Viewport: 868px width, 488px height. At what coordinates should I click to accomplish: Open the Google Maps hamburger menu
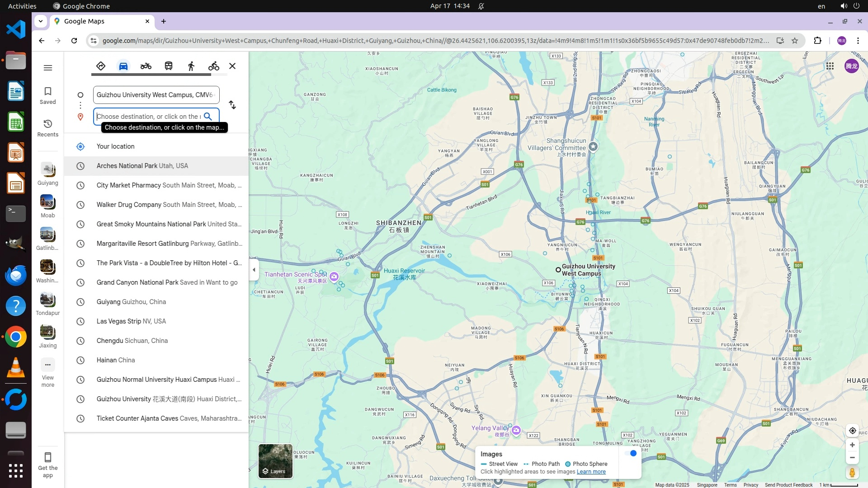click(x=48, y=68)
